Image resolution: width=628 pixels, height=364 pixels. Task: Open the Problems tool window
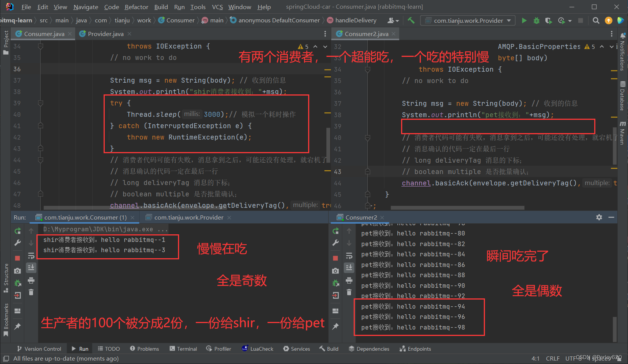pos(144,349)
